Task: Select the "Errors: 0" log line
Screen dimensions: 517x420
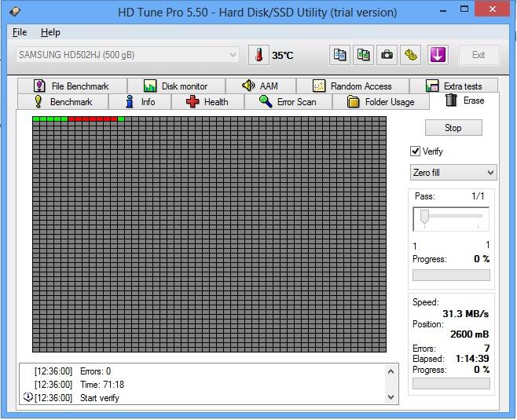Action: (96, 371)
